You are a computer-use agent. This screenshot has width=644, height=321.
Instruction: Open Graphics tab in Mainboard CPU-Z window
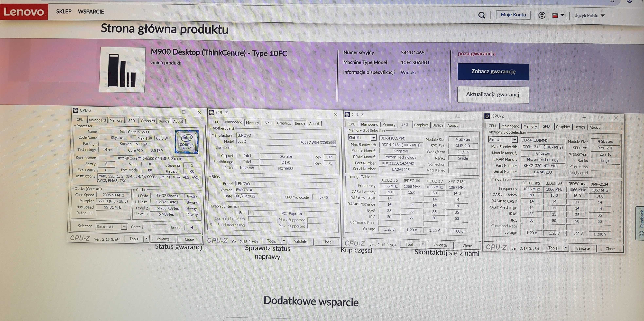pyautogui.click(x=284, y=123)
